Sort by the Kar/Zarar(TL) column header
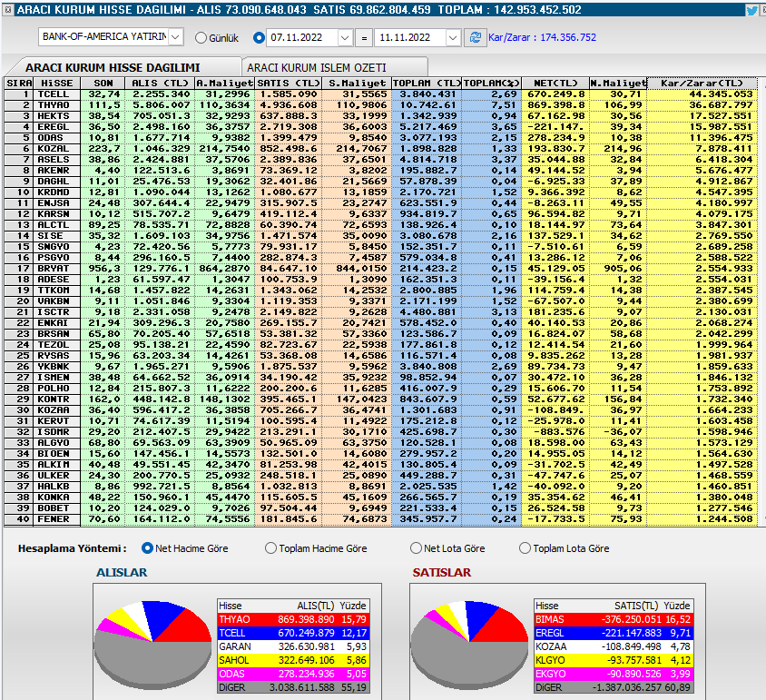This screenshot has height=700, width=766. tap(702, 84)
